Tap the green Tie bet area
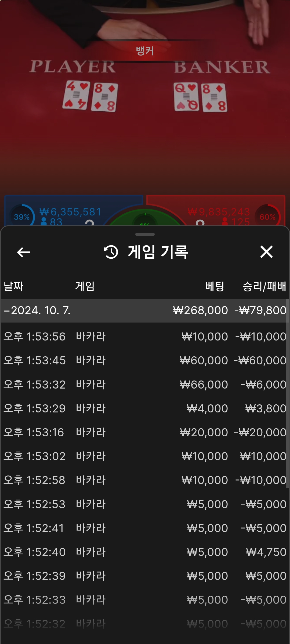 point(145,218)
